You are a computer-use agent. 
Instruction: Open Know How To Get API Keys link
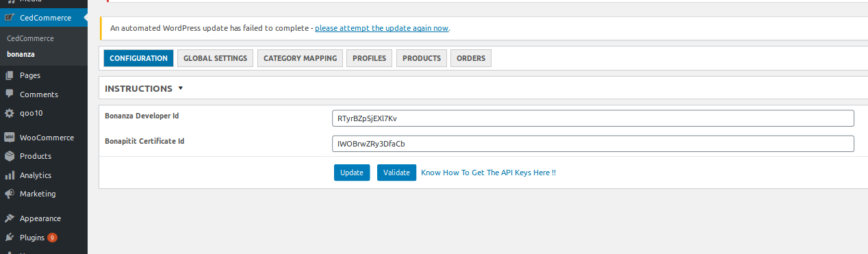click(488, 173)
